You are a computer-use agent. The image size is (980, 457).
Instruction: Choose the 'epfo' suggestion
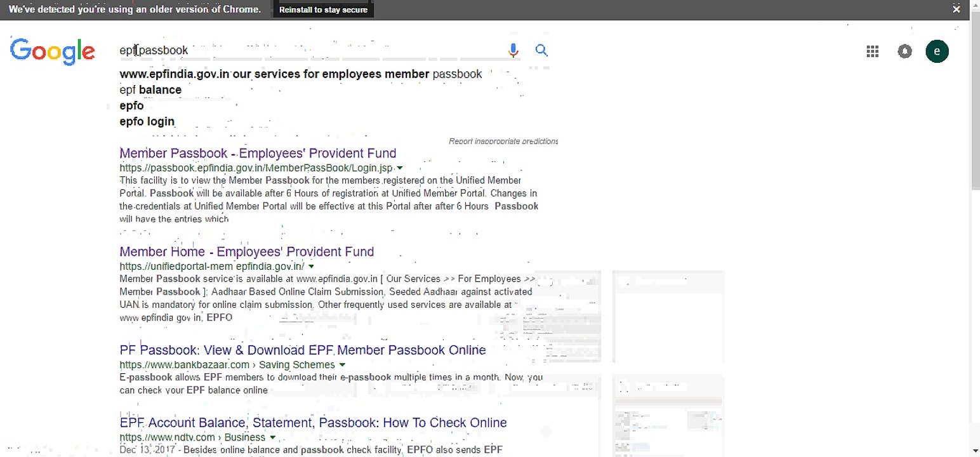coord(131,106)
